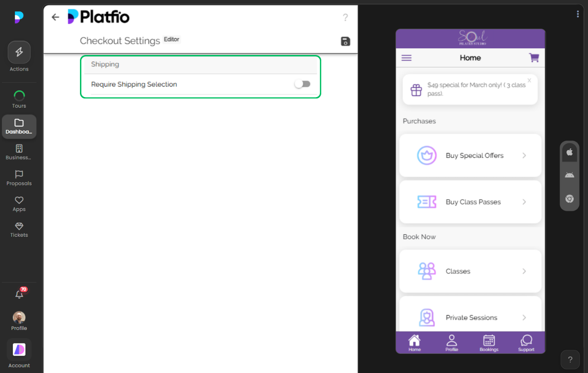
Task: Switch preview to Apple device view
Action: [569, 152]
